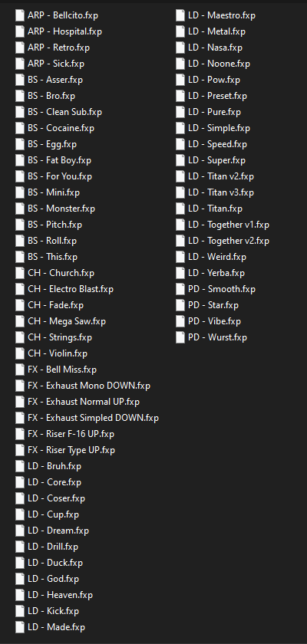Click the file icon of FX - Riser F-16 UP.fxp

[x=20, y=434]
